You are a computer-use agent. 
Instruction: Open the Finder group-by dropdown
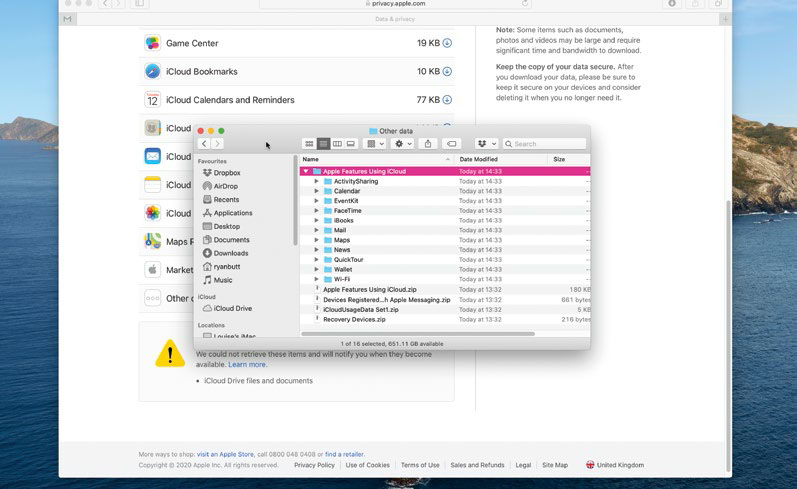(376, 144)
